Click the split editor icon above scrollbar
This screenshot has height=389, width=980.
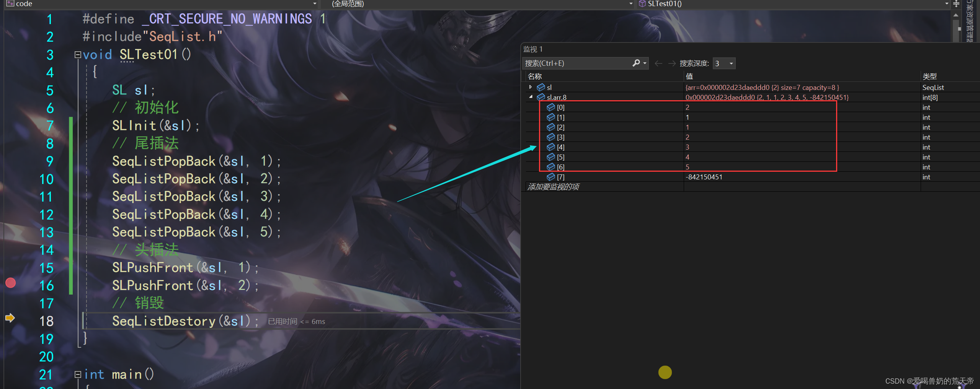[956, 4]
